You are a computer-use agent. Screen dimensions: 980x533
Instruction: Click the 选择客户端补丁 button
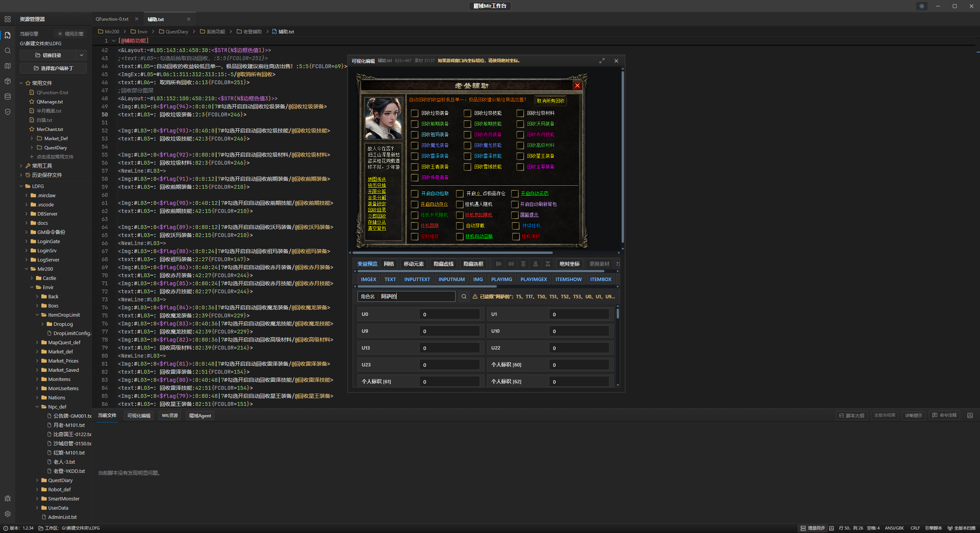[x=54, y=68]
